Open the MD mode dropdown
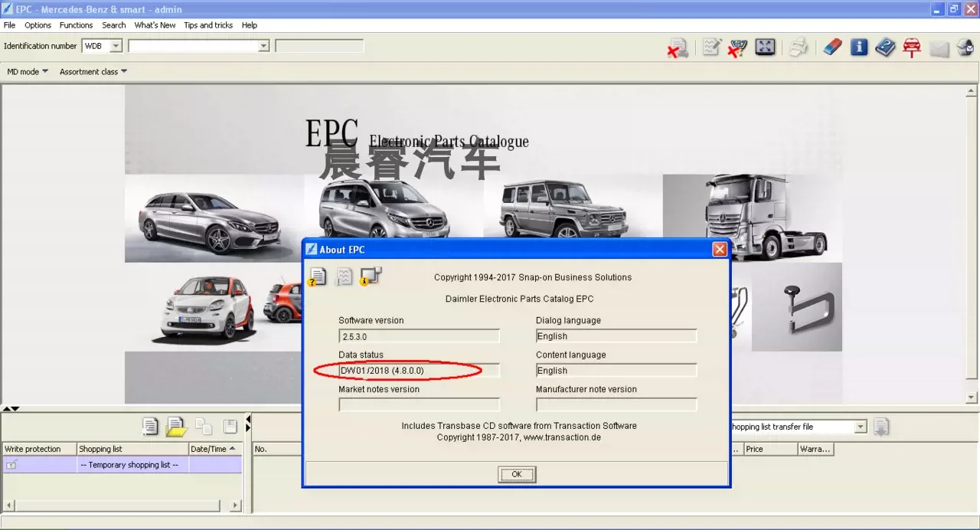Viewport: 980px width, 530px height. tap(28, 71)
